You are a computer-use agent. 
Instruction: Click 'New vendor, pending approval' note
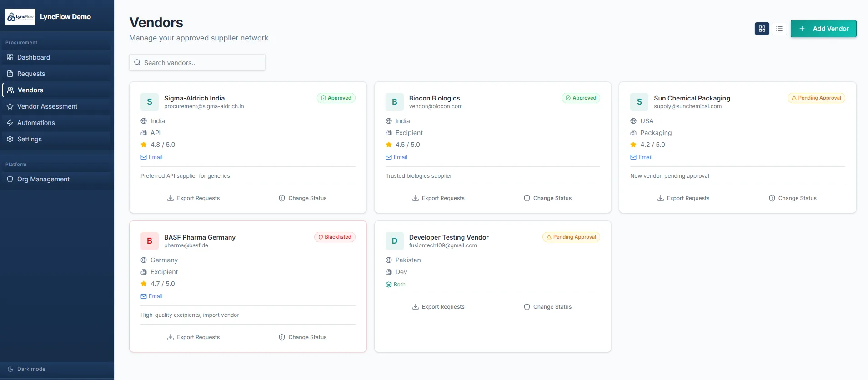670,176
